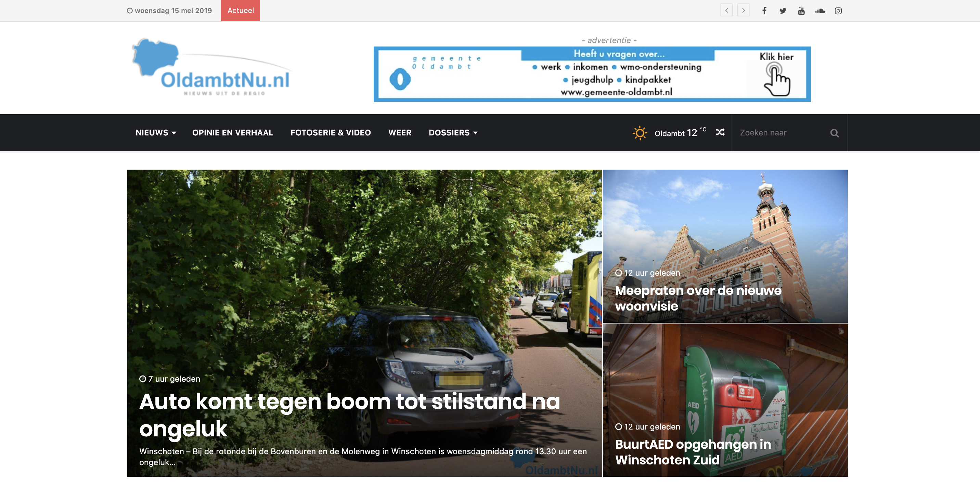Click the gemeente Oldambt advertisement banner
Image resolution: width=980 pixels, height=487 pixels.
[592, 74]
